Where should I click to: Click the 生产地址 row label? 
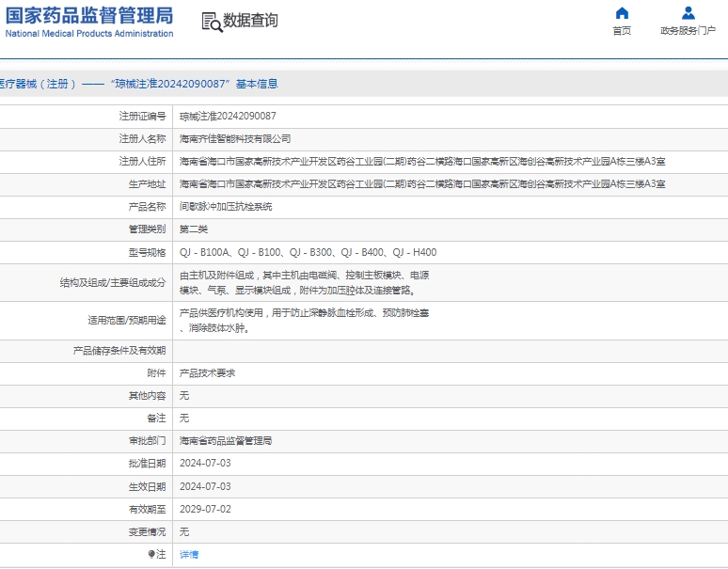pyautogui.click(x=147, y=184)
